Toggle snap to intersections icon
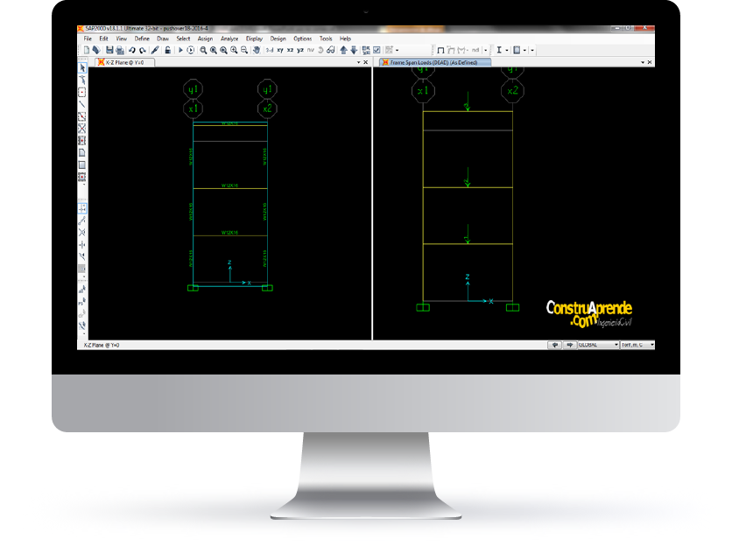The image size is (732, 560). click(x=82, y=233)
